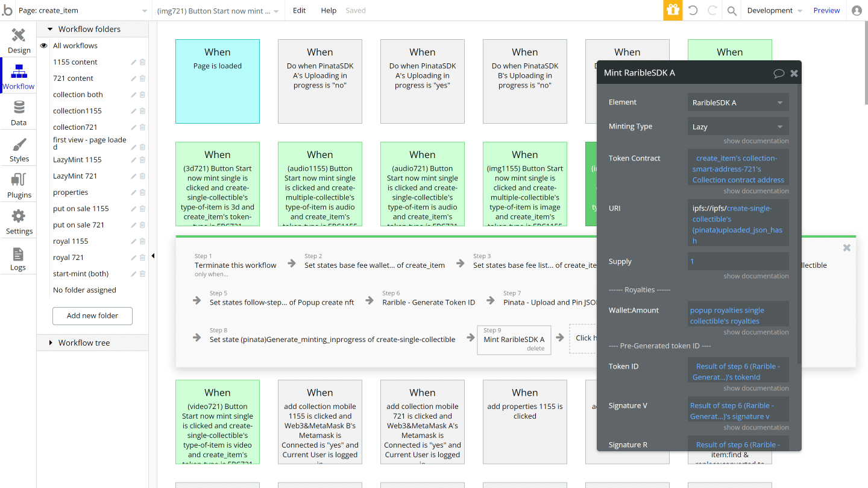Undo the last change
868x488 pixels.
pos(694,10)
